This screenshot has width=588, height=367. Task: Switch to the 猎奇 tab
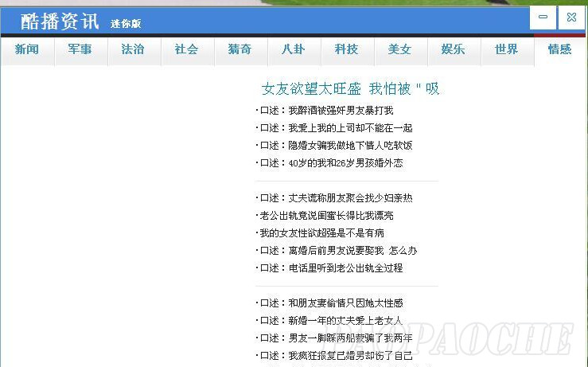(240, 49)
